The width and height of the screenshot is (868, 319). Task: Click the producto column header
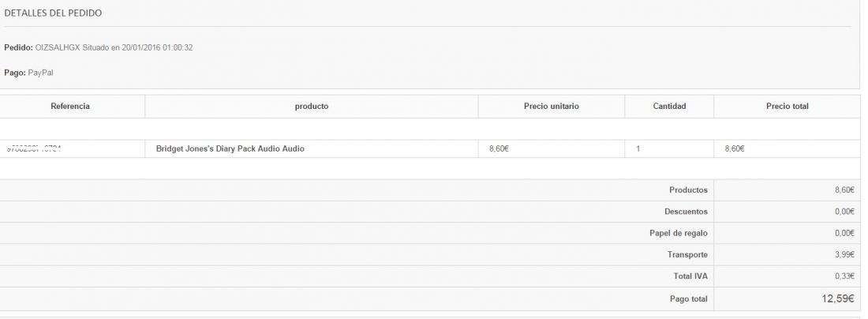(312, 107)
